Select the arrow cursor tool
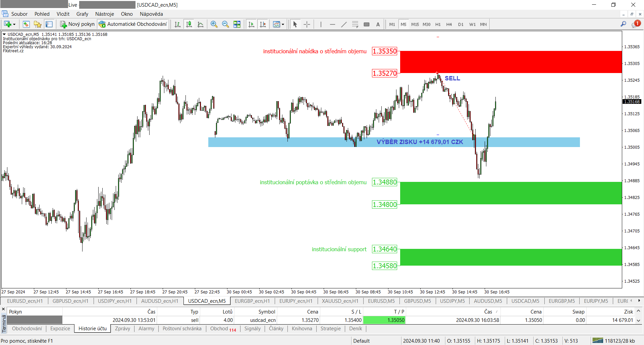Image resolution: width=644 pixels, height=345 pixels. tap(295, 24)
